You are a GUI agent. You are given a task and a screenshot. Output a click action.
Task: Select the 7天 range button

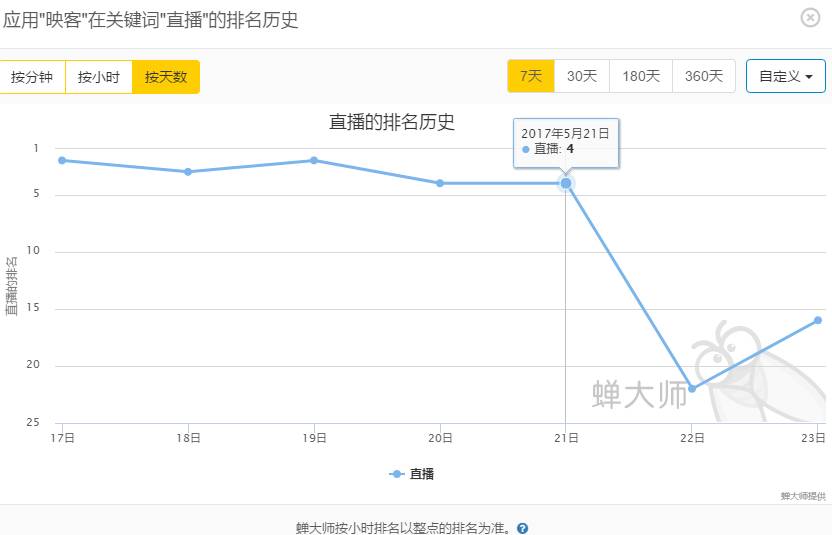[x=531, y=76]
